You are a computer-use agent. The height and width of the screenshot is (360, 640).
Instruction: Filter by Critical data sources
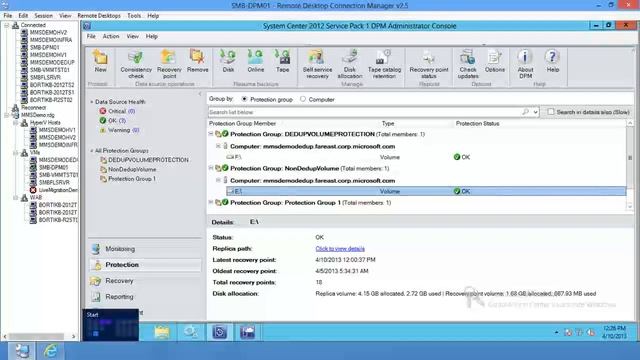click(x=117, y=111)
